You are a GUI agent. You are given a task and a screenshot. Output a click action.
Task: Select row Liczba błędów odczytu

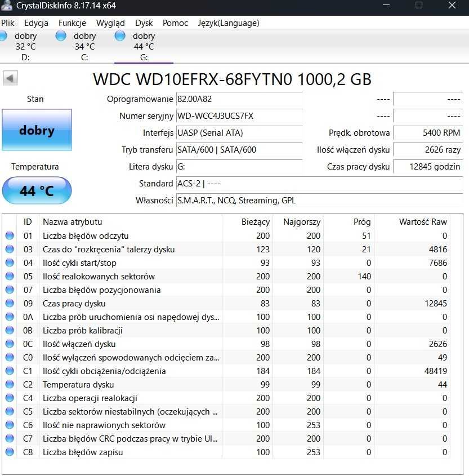[x=226, y=236]
